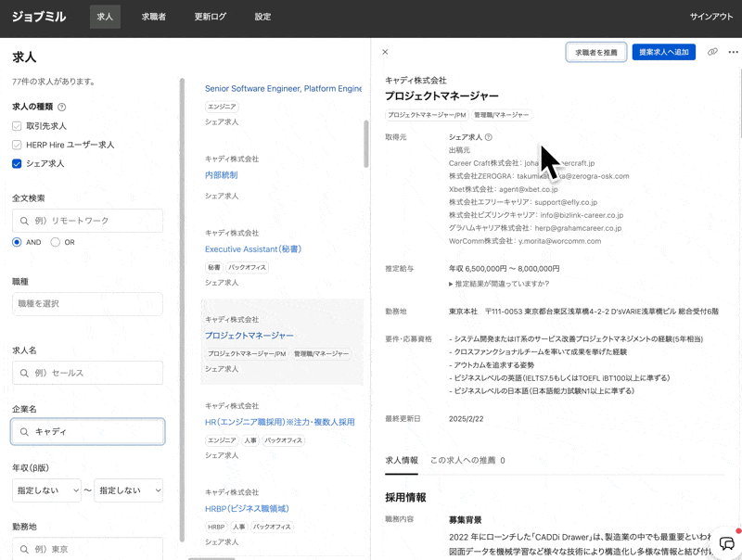Open the three-dot more options menu

coord(733,52)
